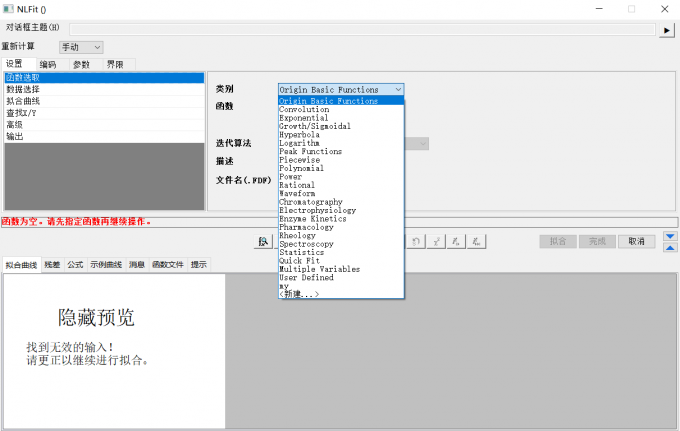Viewport: 680px width, 431px height.
Task: Click the fitting function search icon
Action: click(263, 242)
